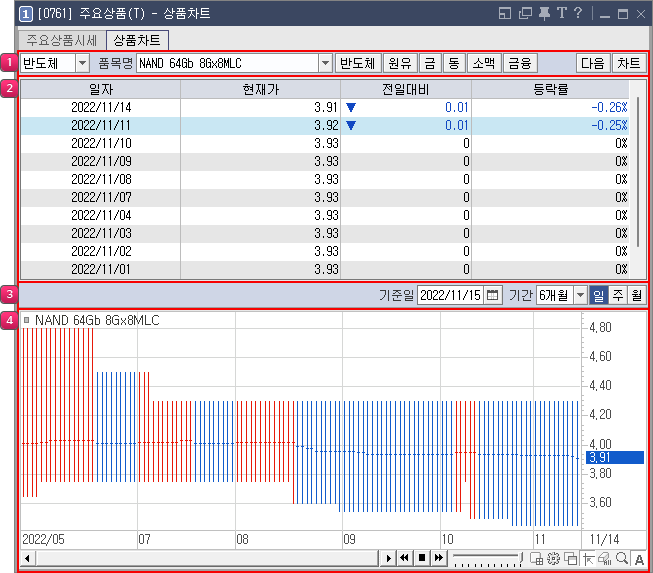This screenshot has width=653, height=573.
Task: Switch to 주요상품시세 tab
Action: 62,40
